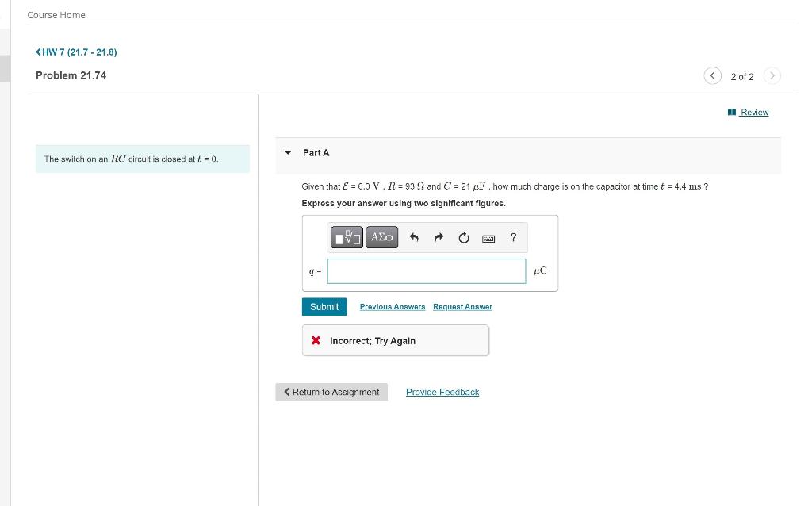
Task: Open help question mark
Action: click(x=513, y=237)
